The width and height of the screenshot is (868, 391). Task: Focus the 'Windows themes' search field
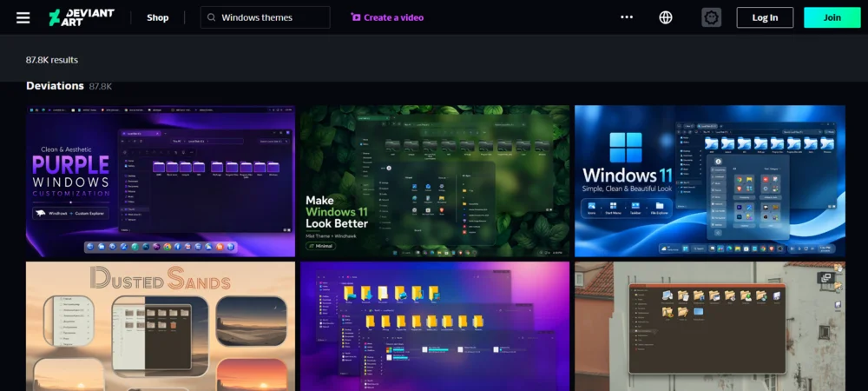265,17
